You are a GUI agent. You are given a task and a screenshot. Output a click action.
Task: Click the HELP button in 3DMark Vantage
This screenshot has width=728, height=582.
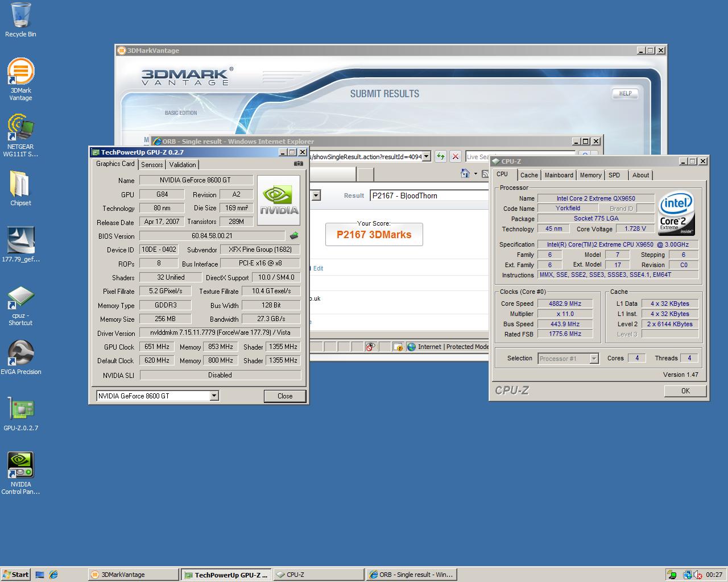(626, 93)
